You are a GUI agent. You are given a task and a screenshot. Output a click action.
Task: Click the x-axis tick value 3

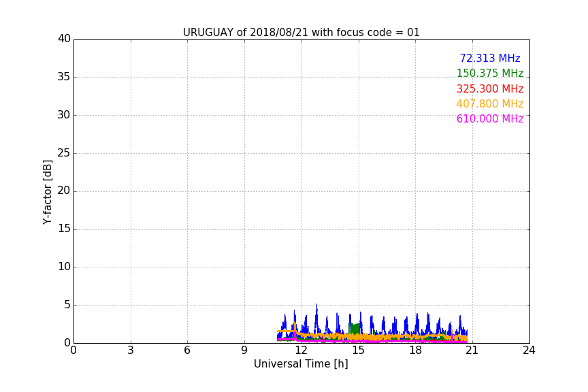coord(131,350)
